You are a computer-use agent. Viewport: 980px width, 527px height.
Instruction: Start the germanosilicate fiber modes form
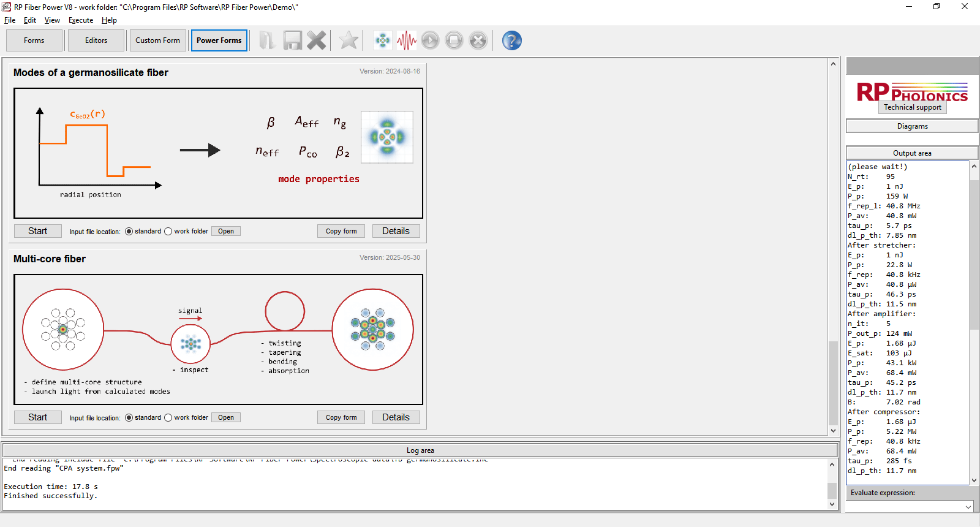coord(38,231)
